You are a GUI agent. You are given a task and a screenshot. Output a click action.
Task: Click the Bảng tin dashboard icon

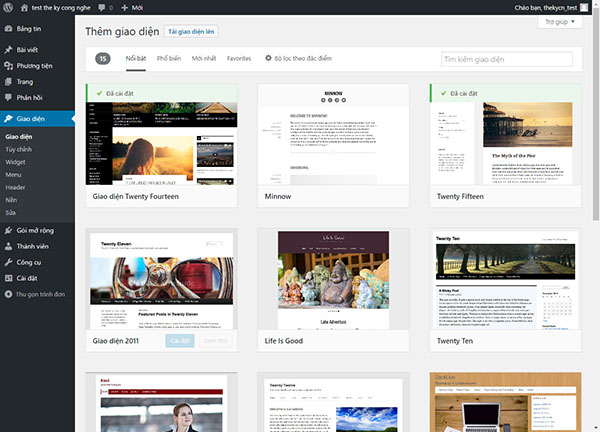tap(8, 29)
